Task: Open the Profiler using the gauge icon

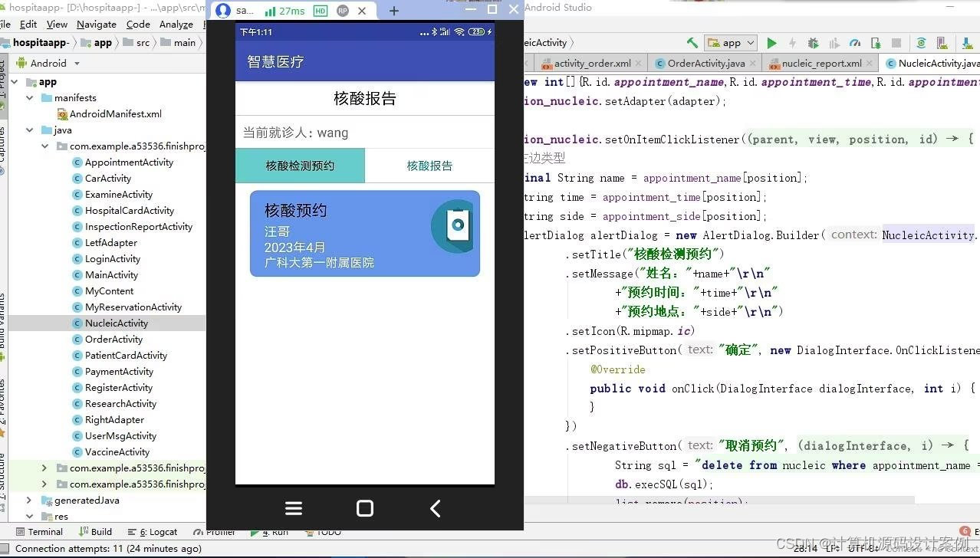Action: point(854,43)
